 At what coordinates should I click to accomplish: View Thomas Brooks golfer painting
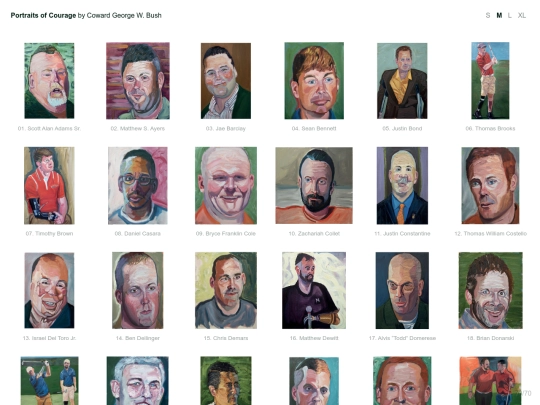coord(490,81)
